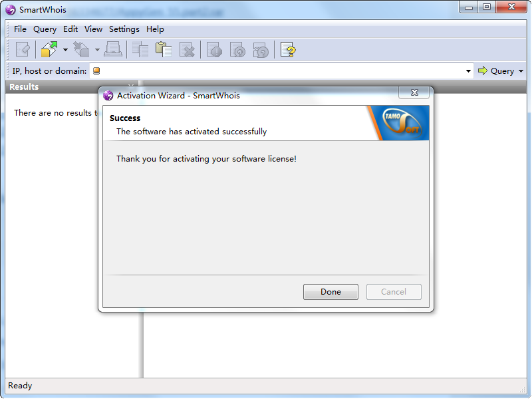This screenshot has height=399, width=532.
Task: Click the Paste clipboard toolbar icon
Action: [163, 50]
